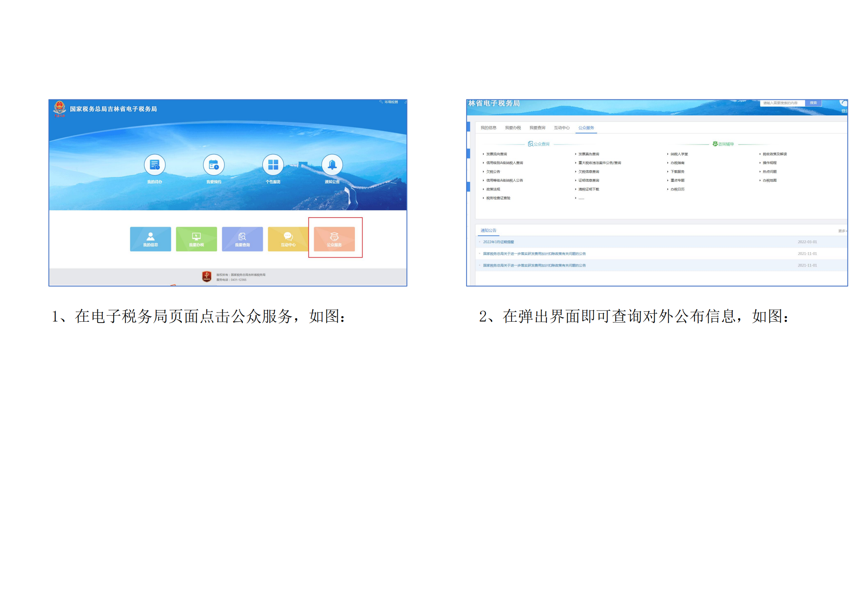Viewport: 868px width, 601px height.
Task: Open 信用等级A级纳税人公告 link
Action: point(504,180)
